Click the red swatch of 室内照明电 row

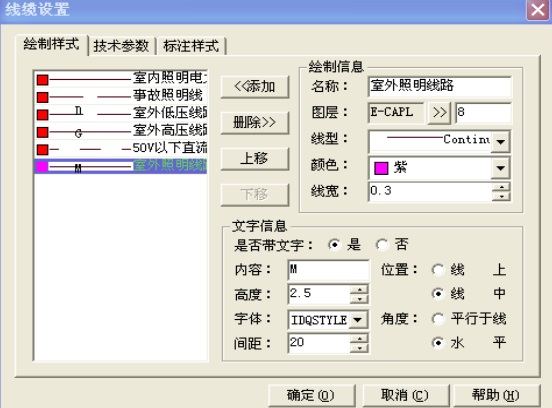[43, 80]
